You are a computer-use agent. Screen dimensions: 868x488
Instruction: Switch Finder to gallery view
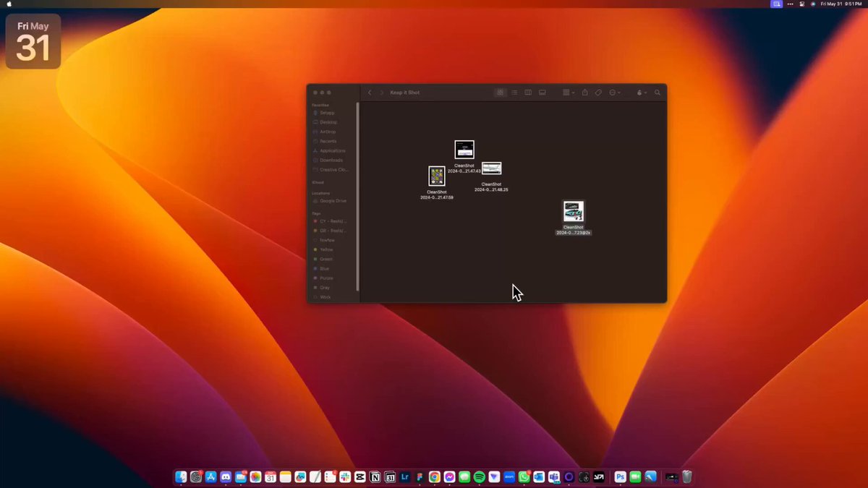(x=542, y=93)
